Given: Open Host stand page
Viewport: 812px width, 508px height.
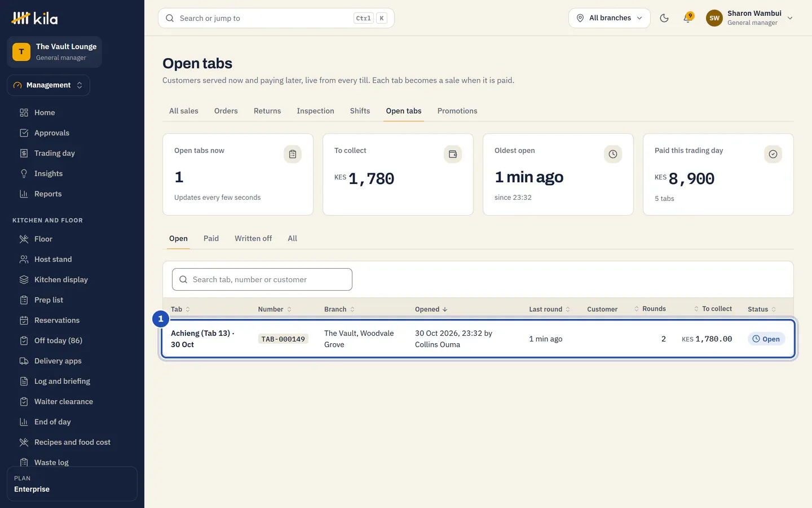Looking at the screenshot, I should tap(72, 259).
